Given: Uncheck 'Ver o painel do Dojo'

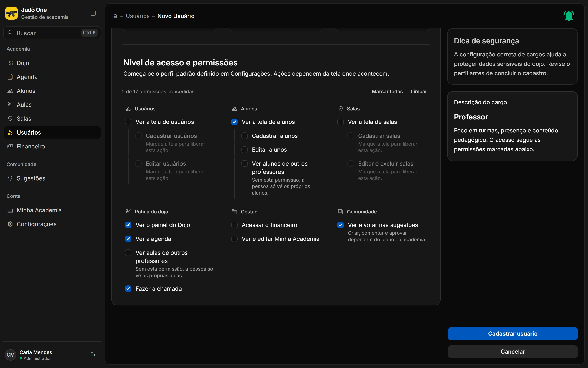Looking at the screenshot, I should tap(128, 225).
